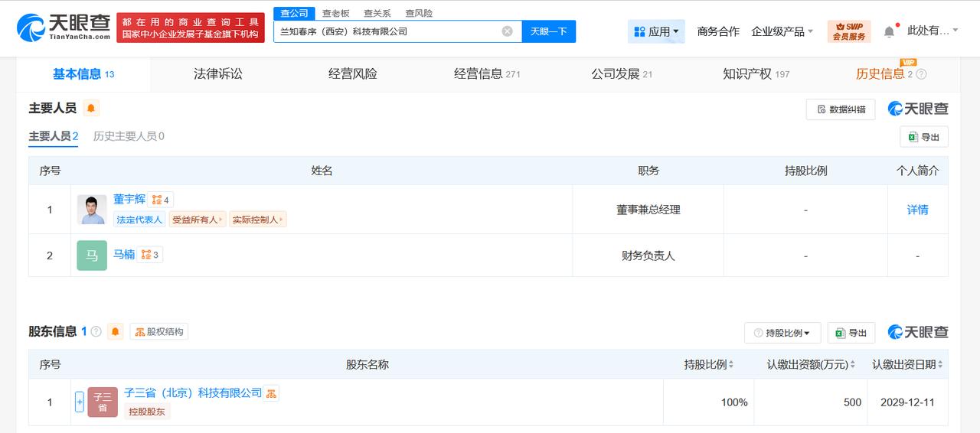This screenshot has height=433, width=980.
Task: Click the orange bell beside 股东信息
Action: (116, 331)
